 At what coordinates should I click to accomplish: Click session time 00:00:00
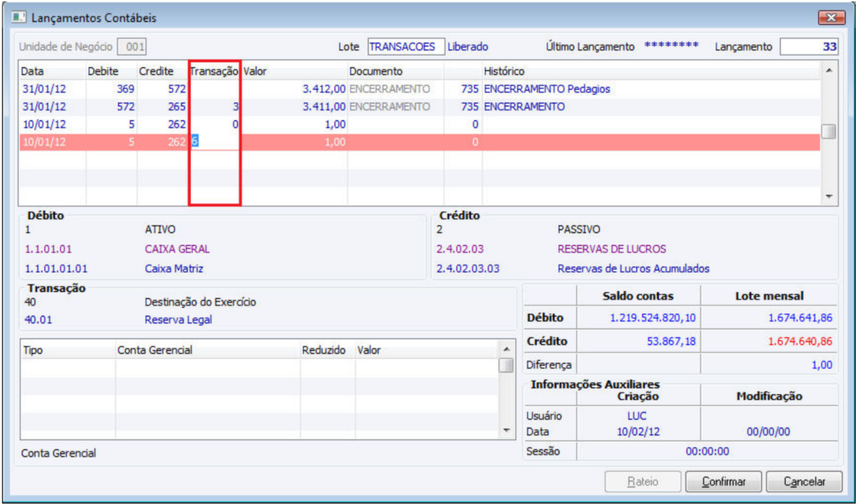tap(707, 451)
